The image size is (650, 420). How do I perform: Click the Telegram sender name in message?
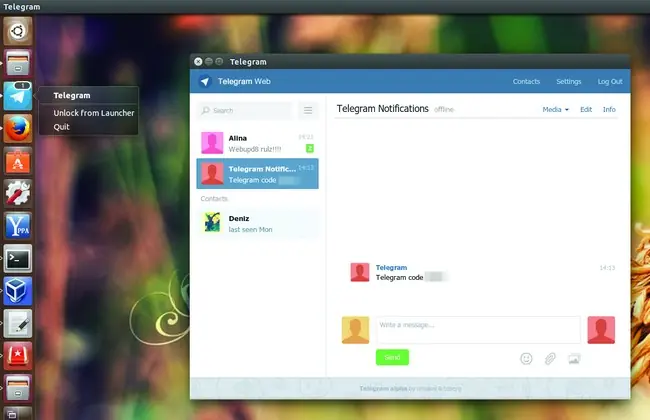(x=391, y=267)
